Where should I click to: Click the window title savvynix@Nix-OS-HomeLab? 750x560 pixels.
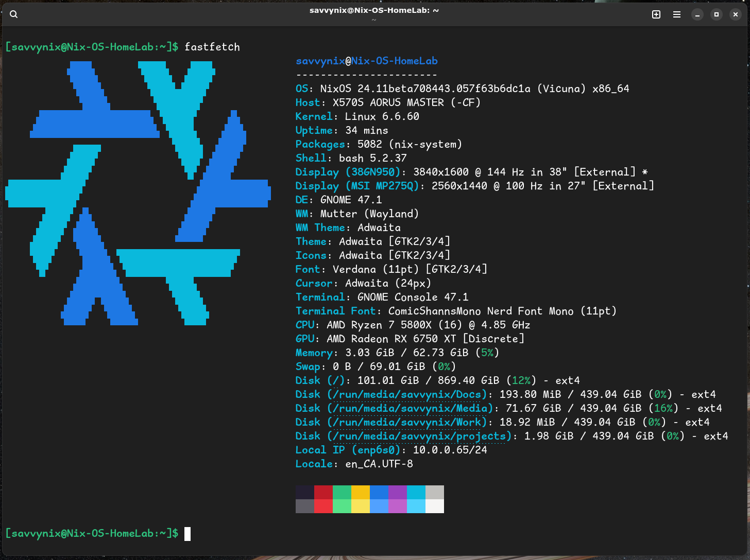(x=374, y=10)
